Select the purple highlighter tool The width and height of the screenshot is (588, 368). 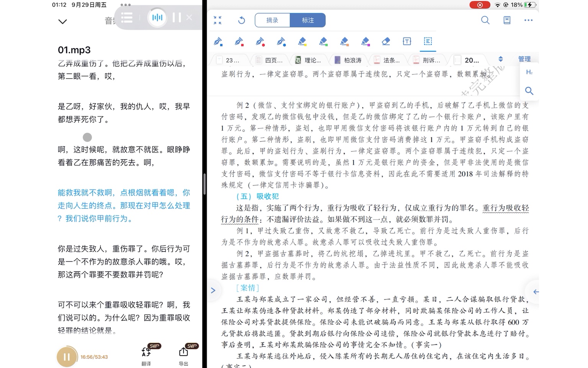click(x=366, y=41)
